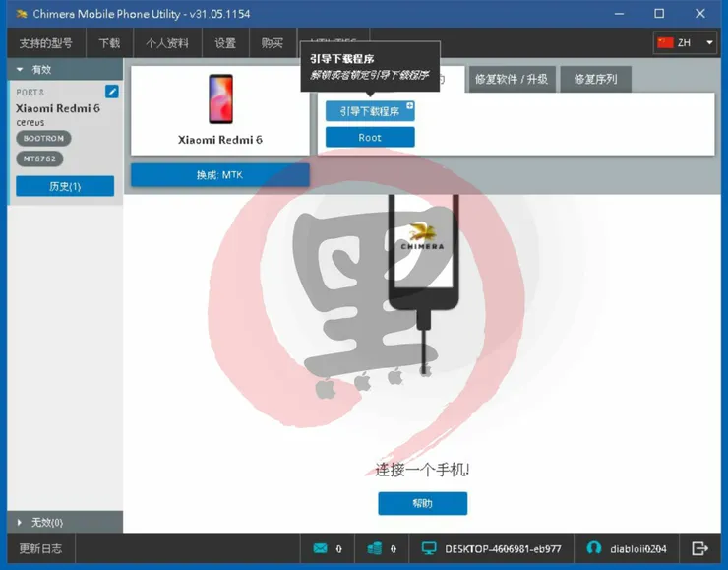Click the 帮助 help button
The image size is (728, 570).
pyautogui.click(x=422, y=503)
